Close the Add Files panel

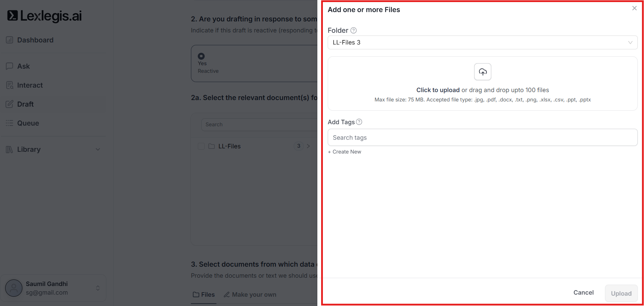point(634,8)
